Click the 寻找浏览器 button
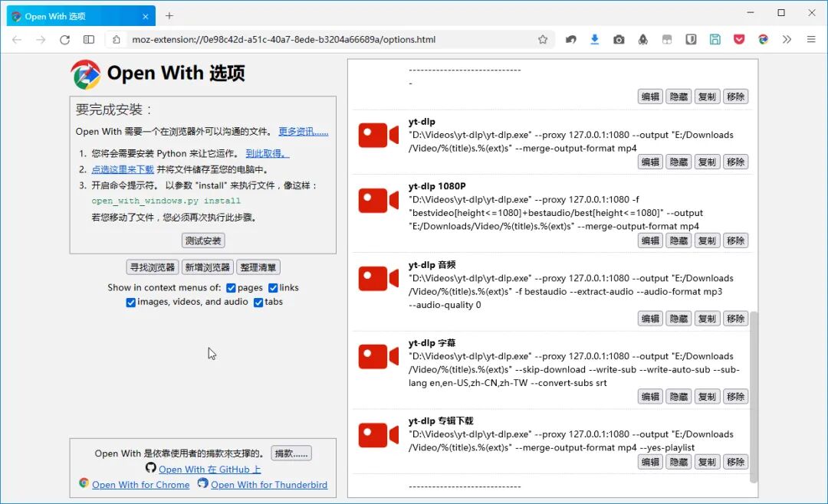This screenshot has width=828, height=504. 153,267
